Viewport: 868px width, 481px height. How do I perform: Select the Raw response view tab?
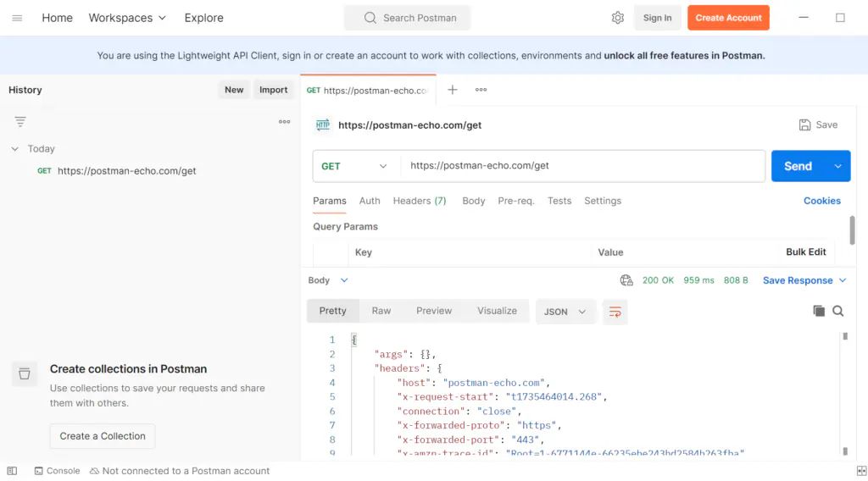(x=381, y=311)
